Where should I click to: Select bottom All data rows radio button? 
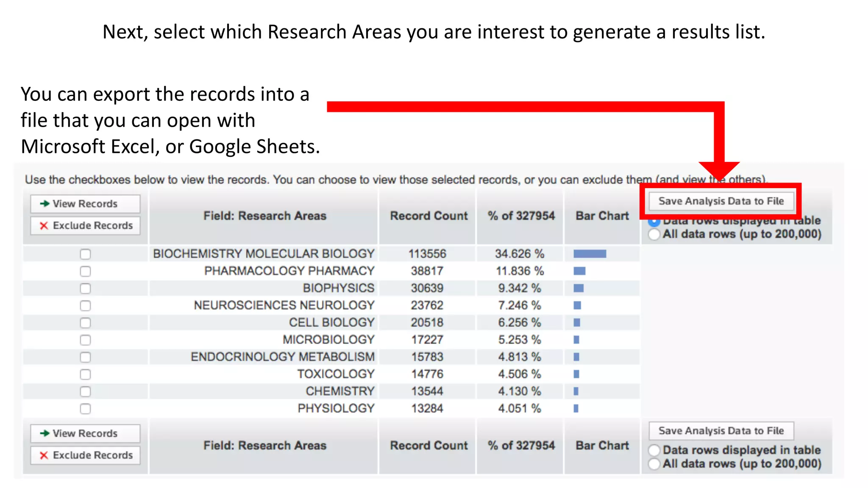point(654,464)
